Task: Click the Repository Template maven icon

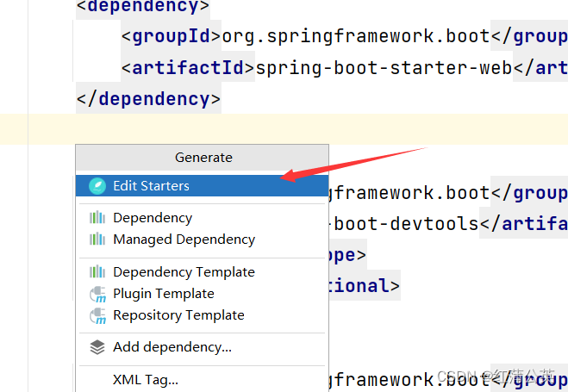Action: 97,315
